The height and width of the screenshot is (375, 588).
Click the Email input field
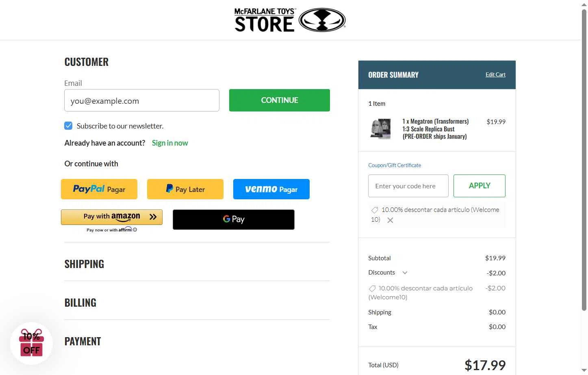142,100
